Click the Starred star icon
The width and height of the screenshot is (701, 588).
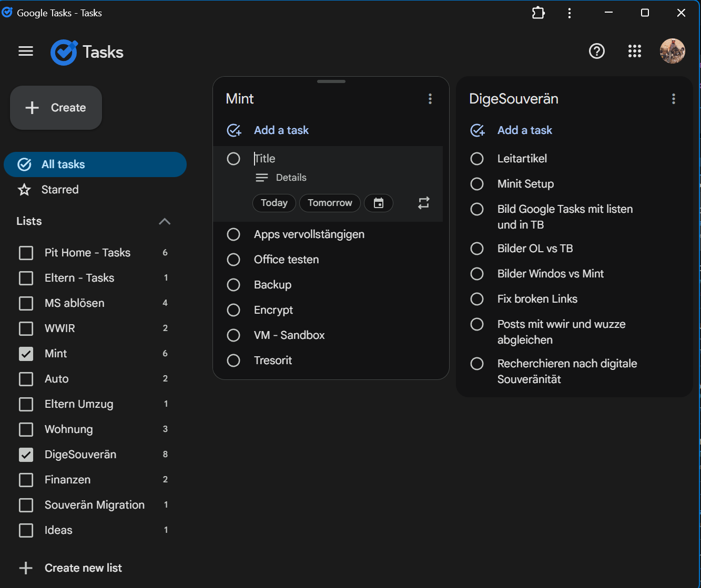(x=25, y=190)
